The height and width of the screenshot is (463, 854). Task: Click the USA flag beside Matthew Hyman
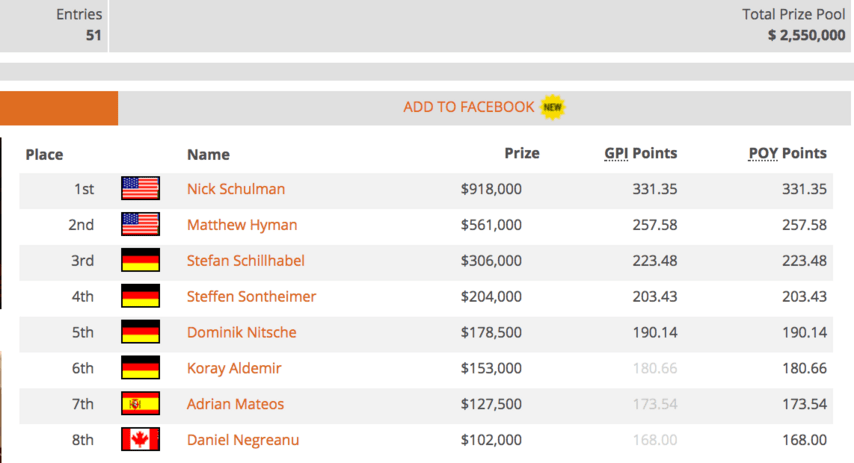(141, 224)
